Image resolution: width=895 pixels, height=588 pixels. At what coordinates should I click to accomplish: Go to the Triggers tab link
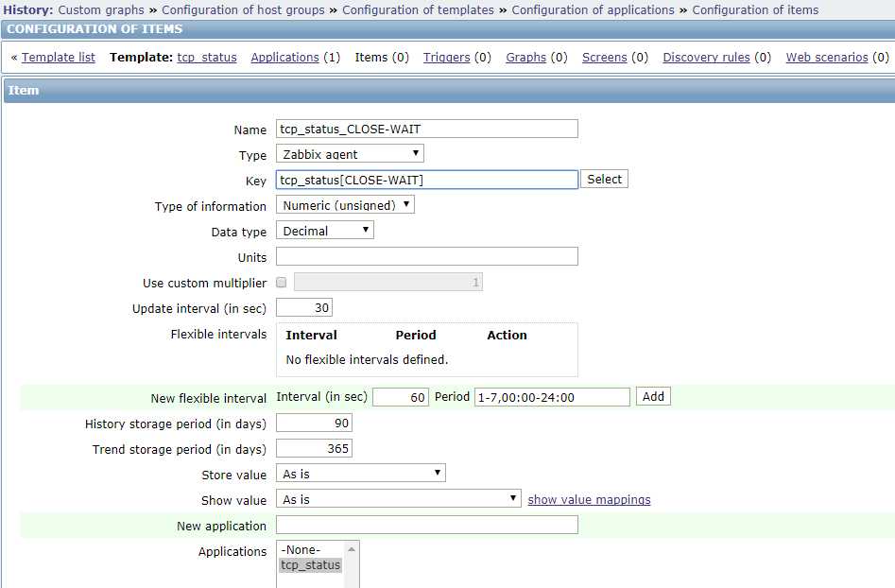(446, 57)
